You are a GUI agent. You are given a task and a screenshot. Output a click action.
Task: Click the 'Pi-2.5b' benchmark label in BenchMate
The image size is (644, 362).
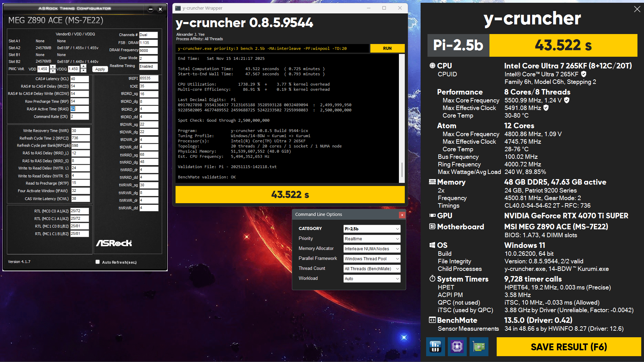(458, 45)
